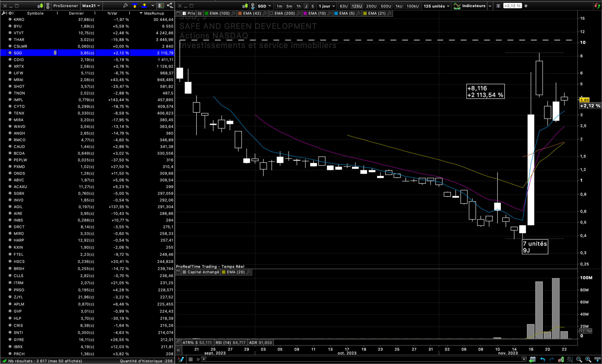Sort list by %Var column header
This screenshot has width=602, height=364.
pyautogui.click(x=112, y=13)
